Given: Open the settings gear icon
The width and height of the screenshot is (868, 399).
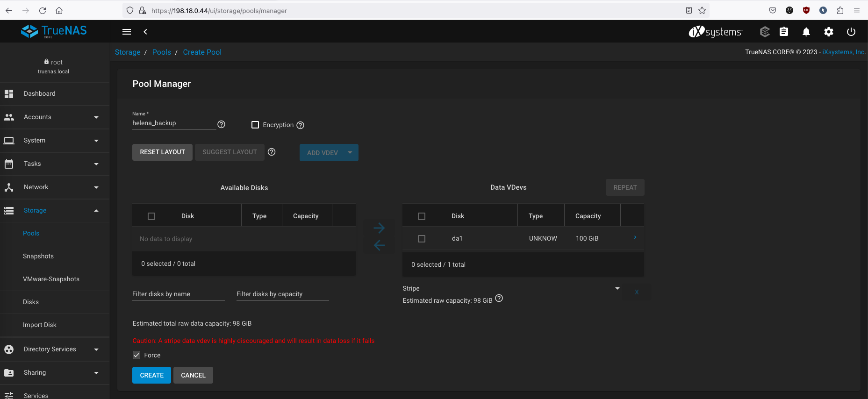Looking at the screenshot, I should click(x=829, y=32).
